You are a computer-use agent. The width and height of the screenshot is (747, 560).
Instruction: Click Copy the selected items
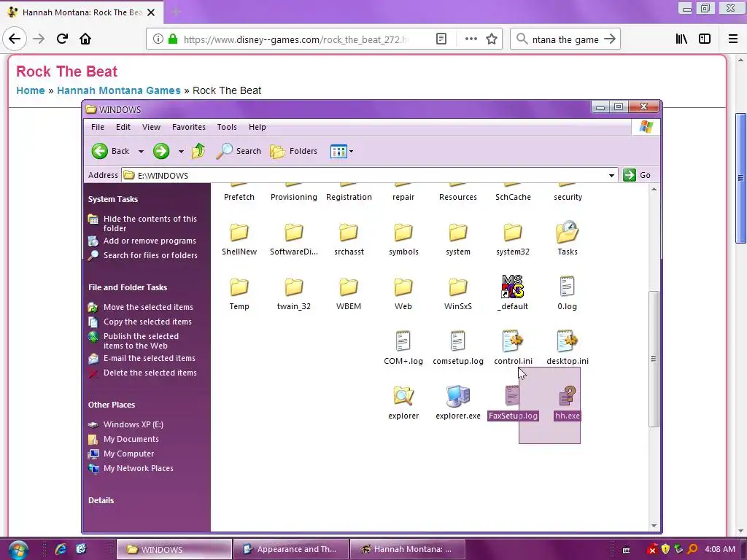[140, 322]
